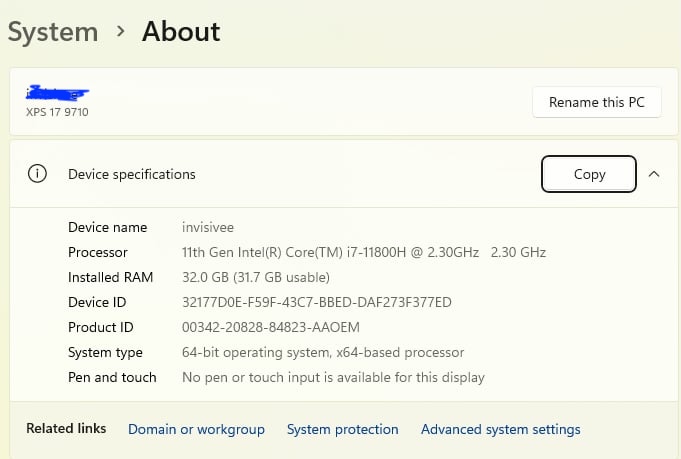Click the Device specifications header title
This screenshot has width=681, height=459.
pos(132,174)
